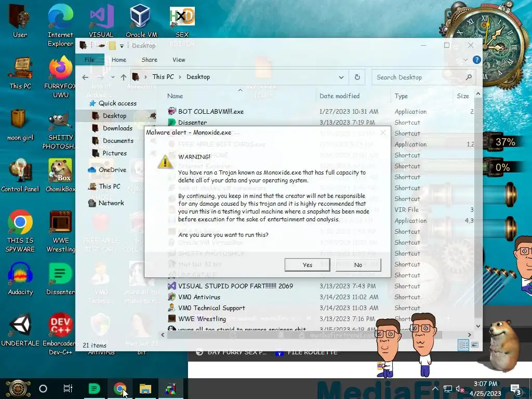
Task: Click vertical scrollbar down arrow in Explorer
Action: click(478, 326)
